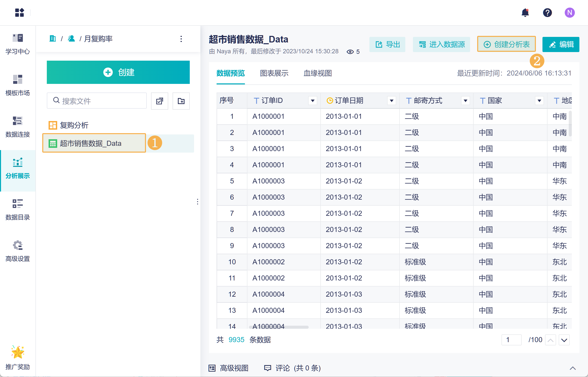Click the personal user breadcrumb icon
Screen dimensions: 588x377
71,39
